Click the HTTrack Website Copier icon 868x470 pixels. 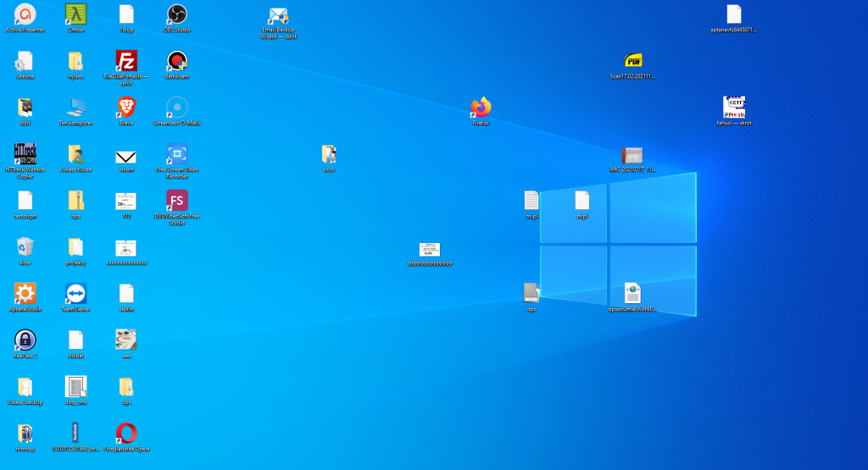[25, 154]
